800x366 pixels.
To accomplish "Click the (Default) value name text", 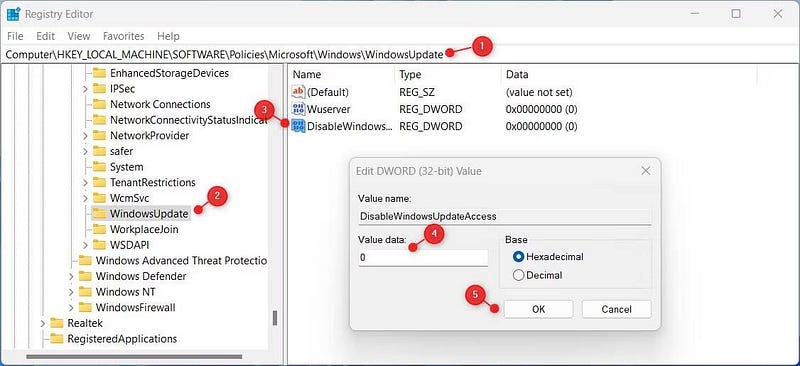I will pos(328,92).
